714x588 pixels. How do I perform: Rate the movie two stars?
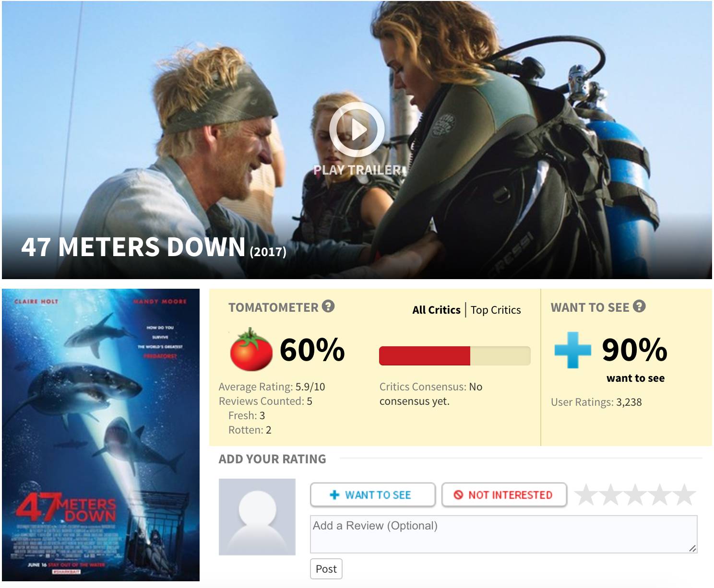611,494
